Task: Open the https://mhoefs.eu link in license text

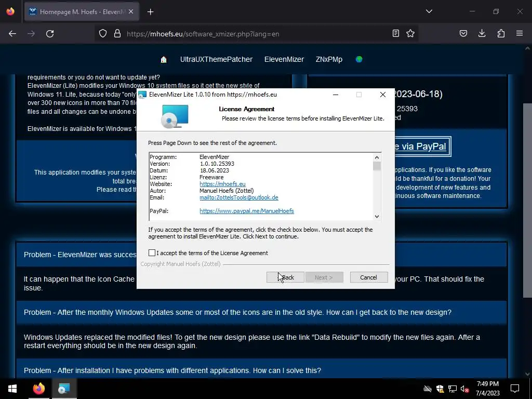Action: [x=222, y=184]
